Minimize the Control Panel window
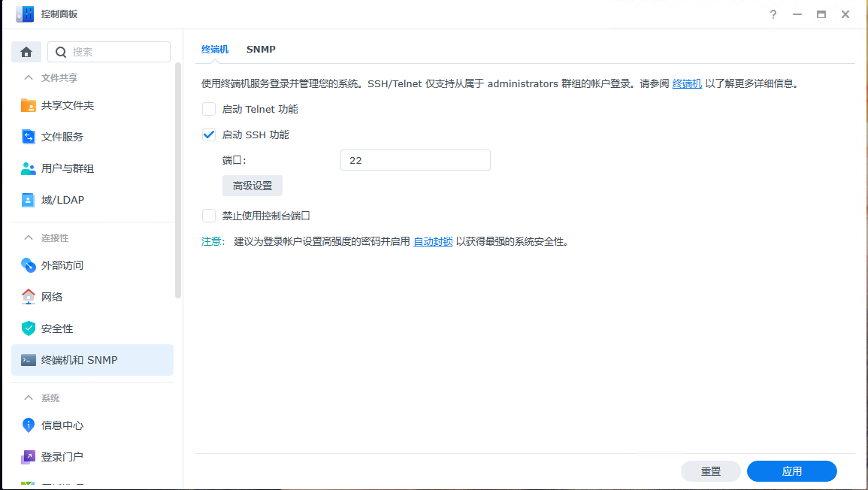868x490 pixels. point(797,14)
